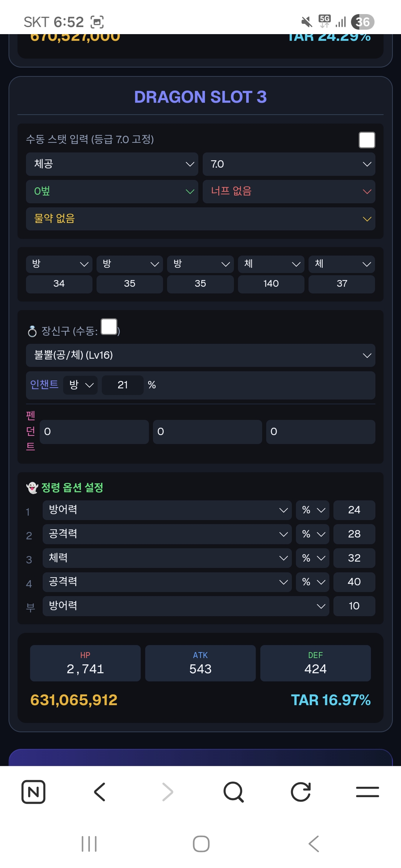The height and width of the screenshot is (868, 401).
Task: Go back with browser back arrow
Action: 100,792
